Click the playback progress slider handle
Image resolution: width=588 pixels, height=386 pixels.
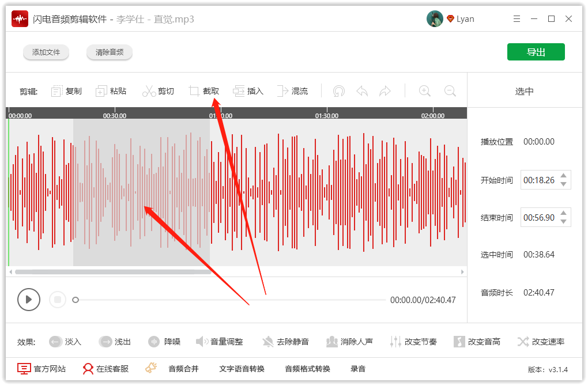point(76,300)
